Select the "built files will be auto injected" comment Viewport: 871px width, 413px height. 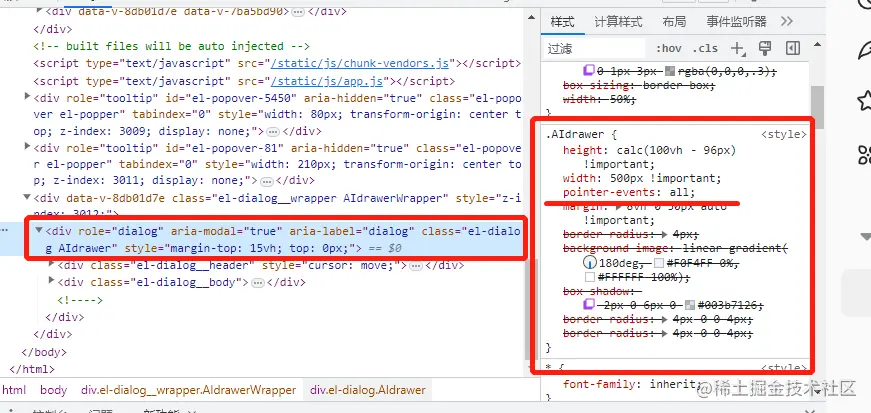[171, 46]
